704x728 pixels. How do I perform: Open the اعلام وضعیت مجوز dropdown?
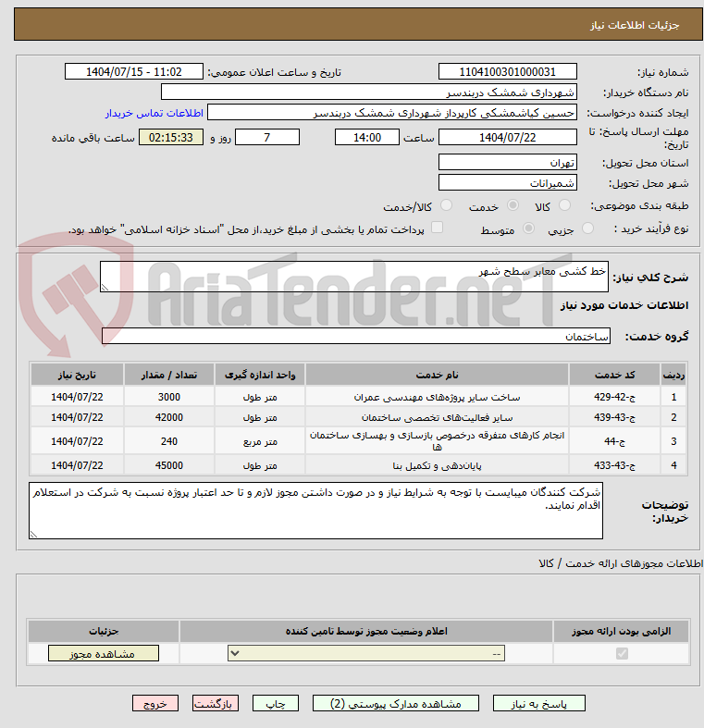[366, 654]
